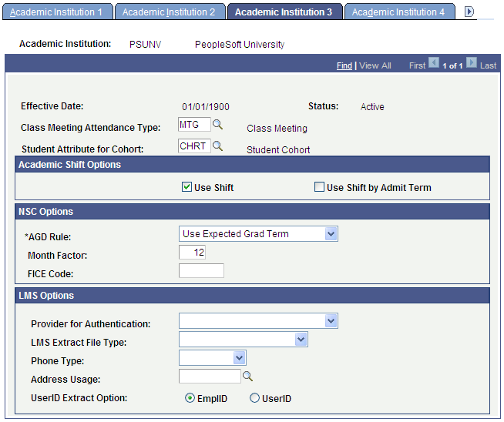Open the Address Usage lookup magnifier
The width and height of the screenshot is (504, 422).
tap(247, 377)
